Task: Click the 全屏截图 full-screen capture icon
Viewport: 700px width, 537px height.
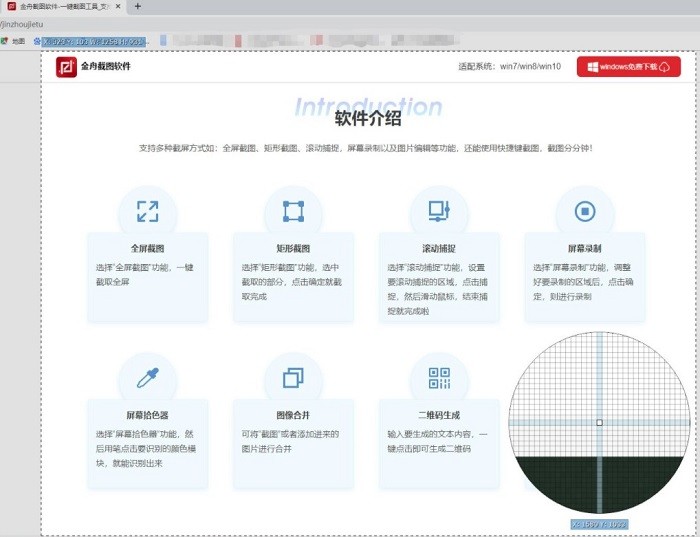Action: pyautogui.click(x=147, y=211)
